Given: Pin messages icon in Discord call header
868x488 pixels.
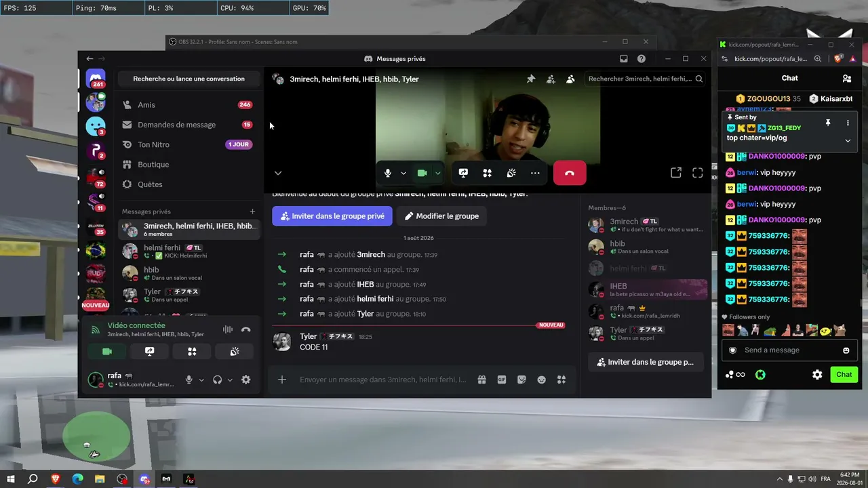Looking at the screenshot, I should (x=531, y=79).
